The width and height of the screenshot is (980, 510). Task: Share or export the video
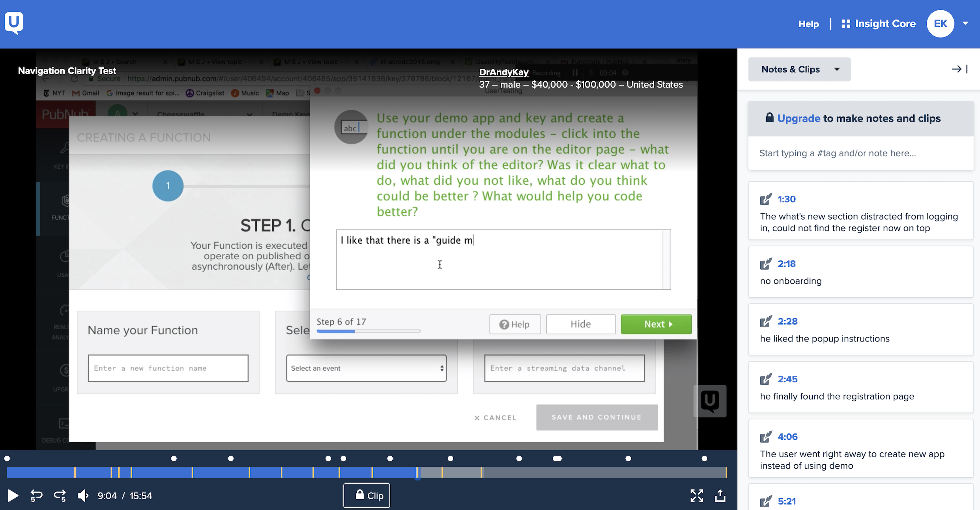pyautogui.click(x=720, y=496)
